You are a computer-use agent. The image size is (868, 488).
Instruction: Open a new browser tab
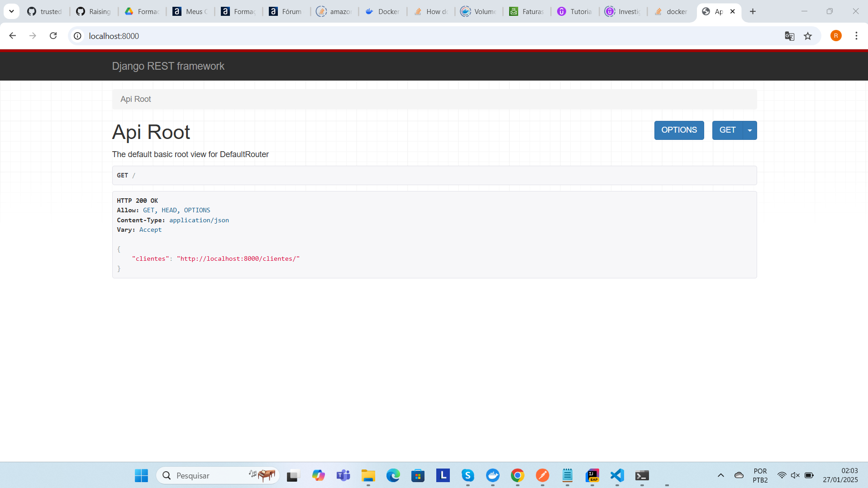pyautogui.click(x=753, y=11)
